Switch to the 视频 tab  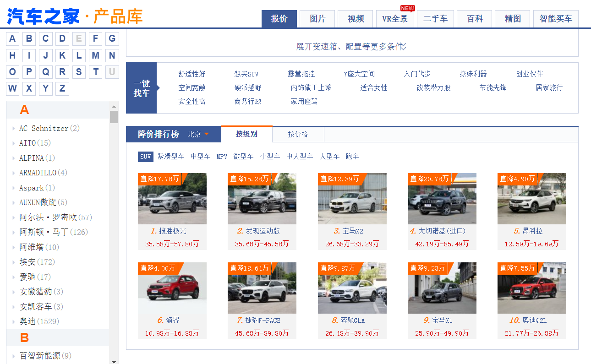355,19
